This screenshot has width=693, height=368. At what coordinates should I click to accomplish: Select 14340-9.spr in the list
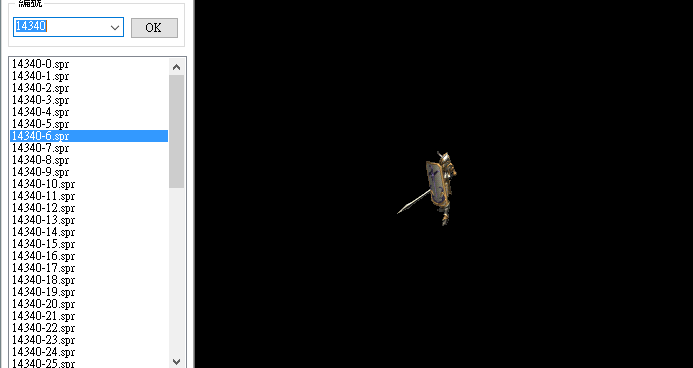point(89,172)
